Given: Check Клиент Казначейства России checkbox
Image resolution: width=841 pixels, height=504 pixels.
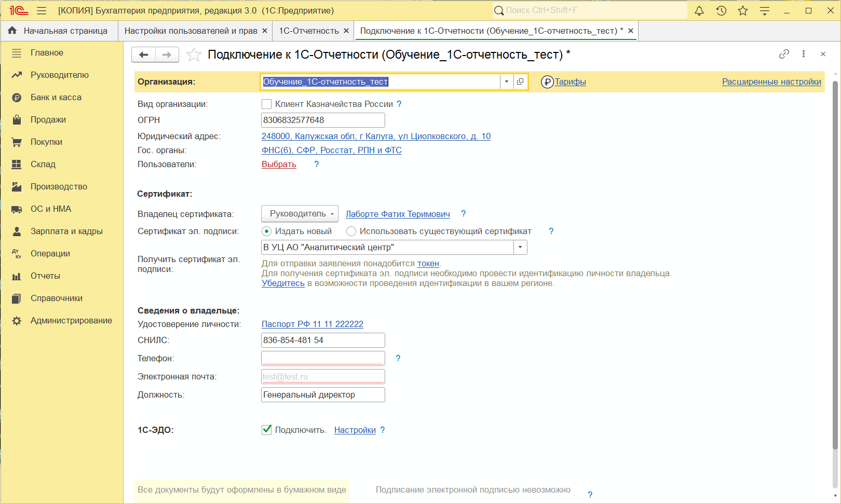Looking at the screenshot, I should coord(267,104).
